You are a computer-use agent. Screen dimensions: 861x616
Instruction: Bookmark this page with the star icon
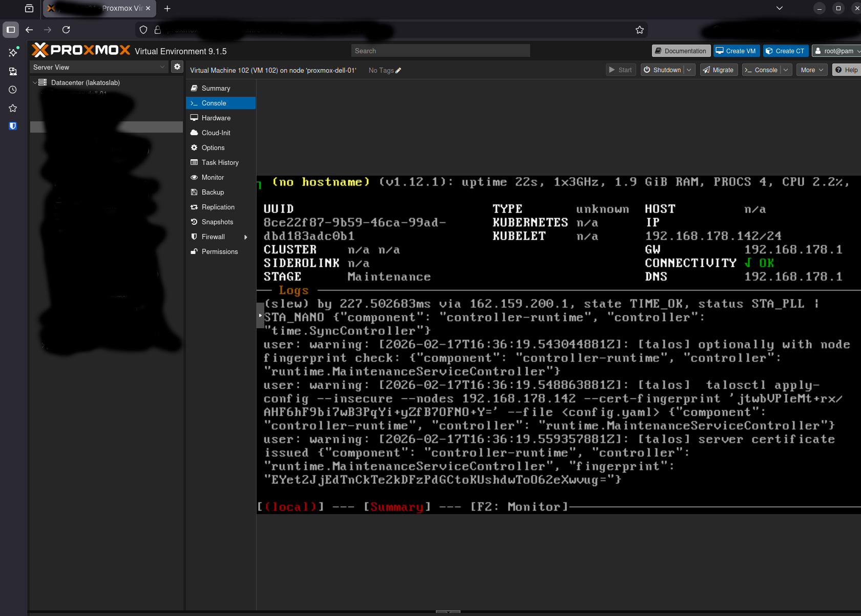[x=639, y=30]
